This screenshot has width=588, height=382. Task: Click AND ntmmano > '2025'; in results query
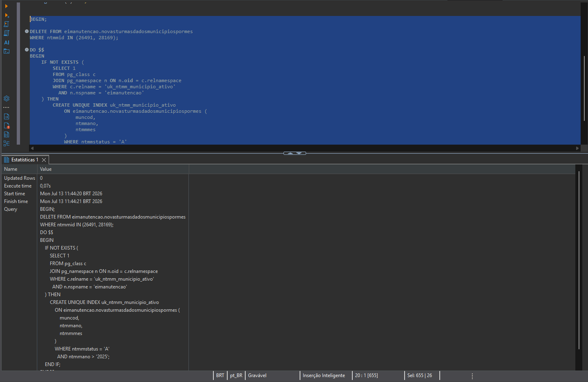[83, 357]
